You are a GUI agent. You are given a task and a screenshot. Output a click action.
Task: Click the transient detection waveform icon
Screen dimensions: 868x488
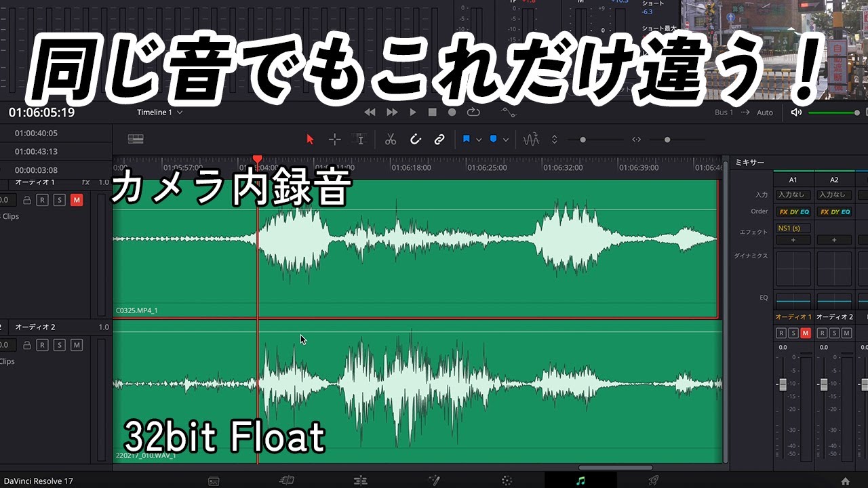click(x=531, y=140)
